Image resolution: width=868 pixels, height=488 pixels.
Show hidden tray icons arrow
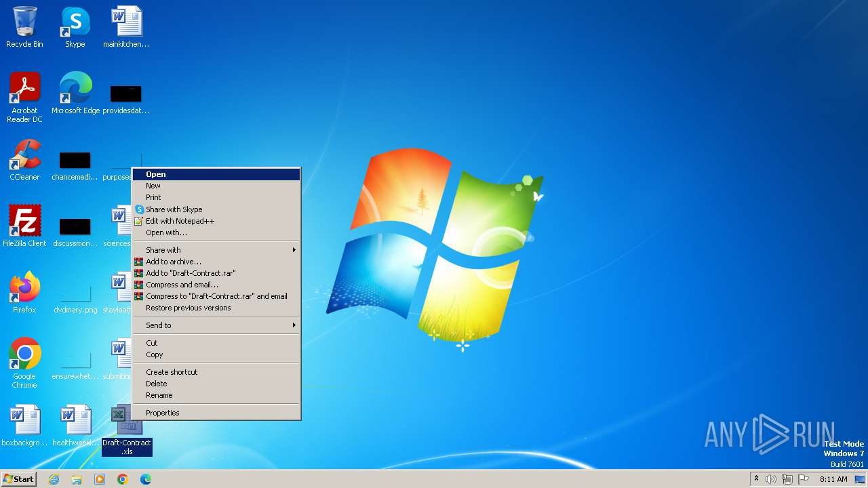point(756,479)
